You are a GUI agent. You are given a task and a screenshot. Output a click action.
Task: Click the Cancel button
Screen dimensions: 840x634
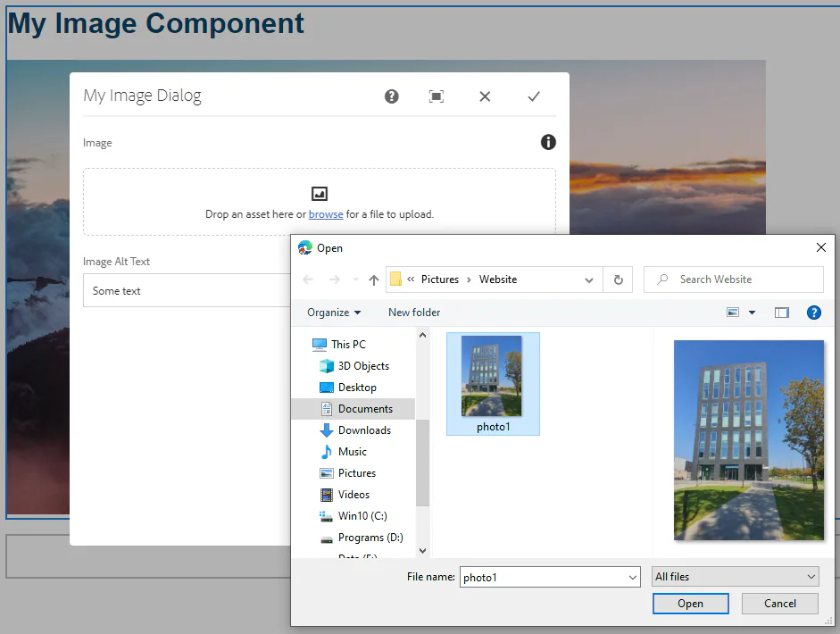coord(779,604)
